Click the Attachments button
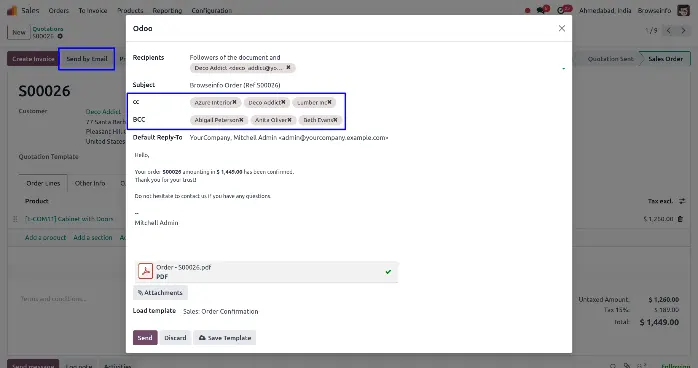This screenshot has height=368, width=698. click(160, 293)
